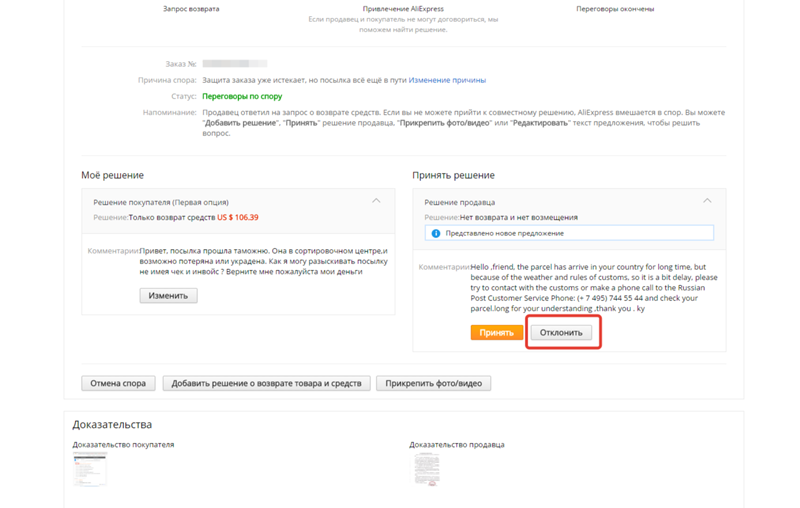800x508 pixels.
Task: Click Добавить решение о возврате товара и средств
Action: click(266, 383)
